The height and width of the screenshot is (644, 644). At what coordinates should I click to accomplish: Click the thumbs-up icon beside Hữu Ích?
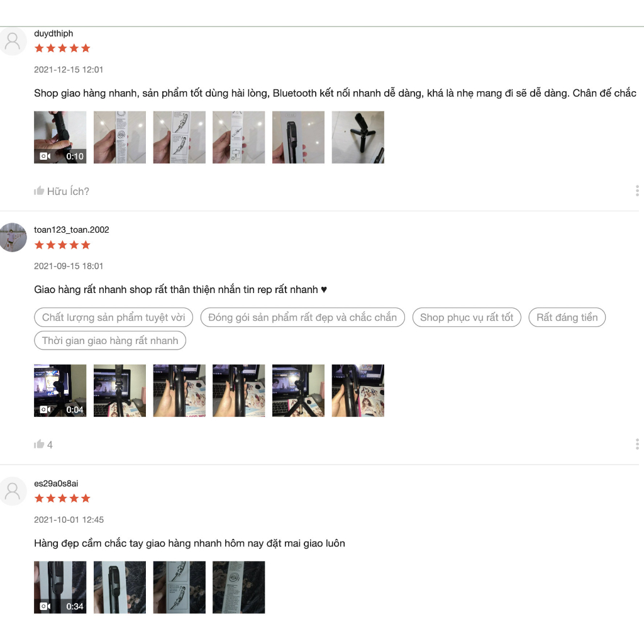pos(39,191)
